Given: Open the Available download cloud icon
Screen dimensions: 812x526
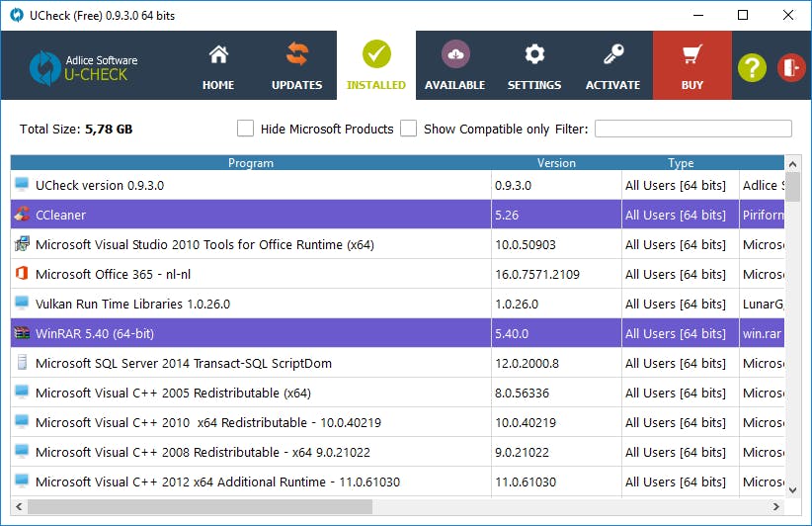Looking at the screenshot, I should (455, 54).
